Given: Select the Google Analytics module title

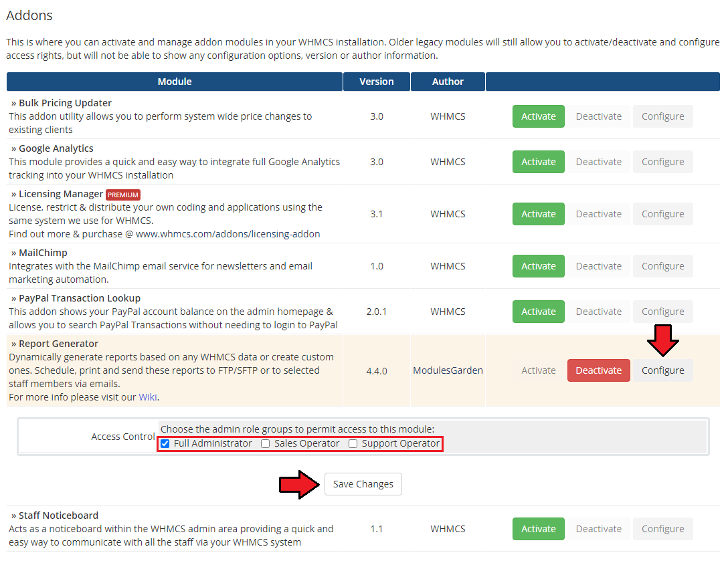Looking at the screenshot, I should (x=56, y=148).
